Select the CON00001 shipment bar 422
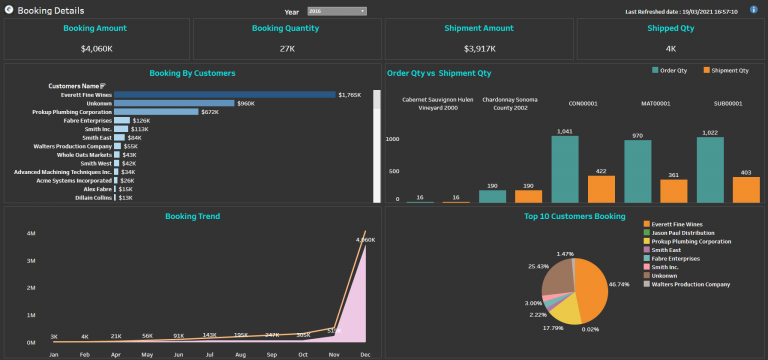The height and width of the screenshot is (360, 768). 601,189
